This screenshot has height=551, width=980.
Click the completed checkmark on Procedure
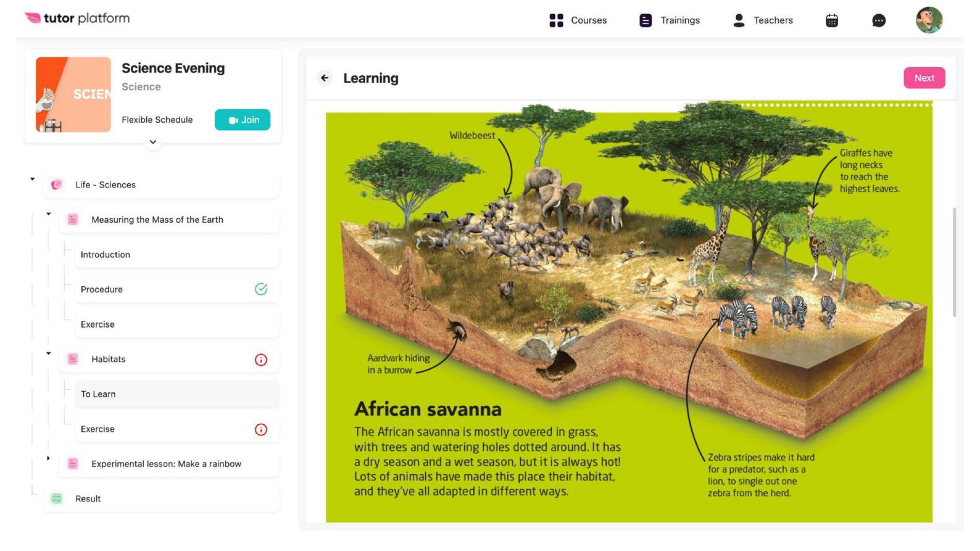[261, 290]
